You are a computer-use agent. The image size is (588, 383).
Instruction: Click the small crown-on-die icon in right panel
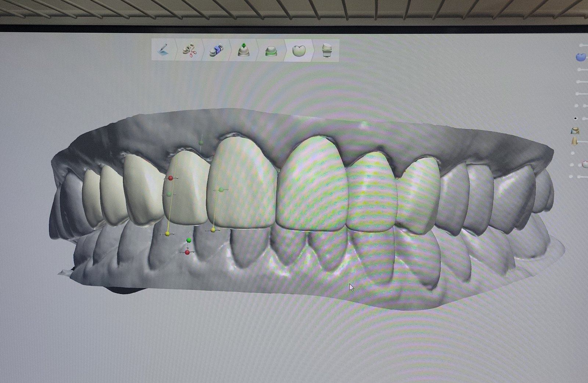[575, 130]
